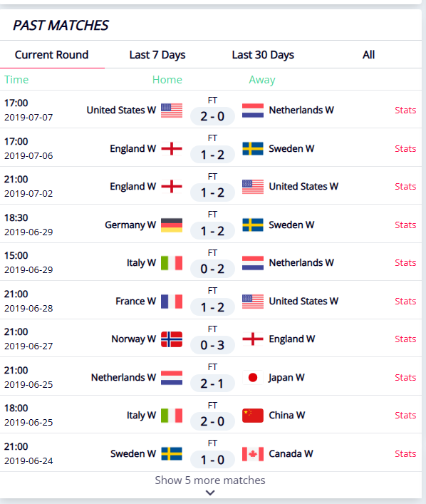Open Stats for United States vs Netherlands

[x=405, y=110]
